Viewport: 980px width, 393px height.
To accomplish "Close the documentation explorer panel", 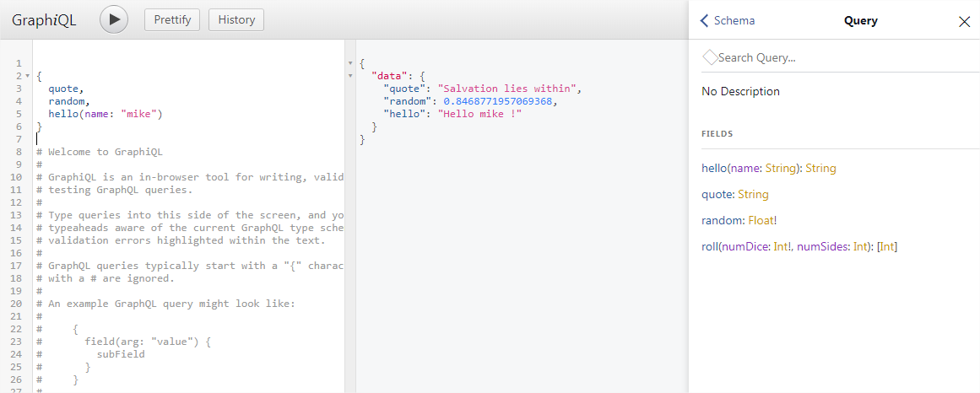I will click(x=964, y=21).
